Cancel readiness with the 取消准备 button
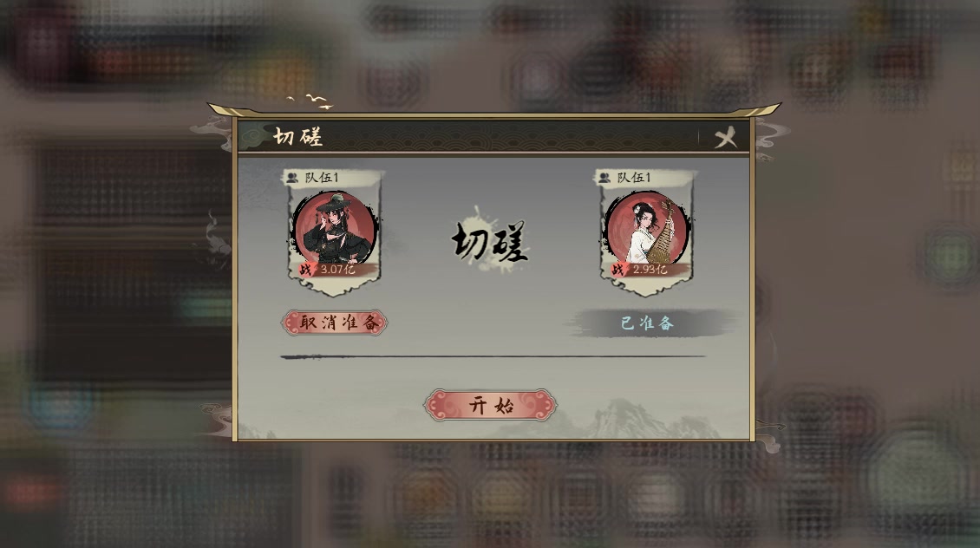980x548 pixels. (335, 323)
